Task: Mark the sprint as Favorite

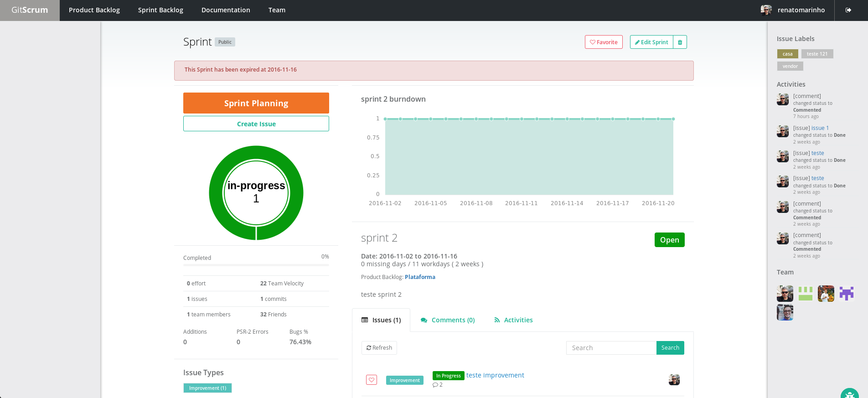Action: tap(604, 42)
